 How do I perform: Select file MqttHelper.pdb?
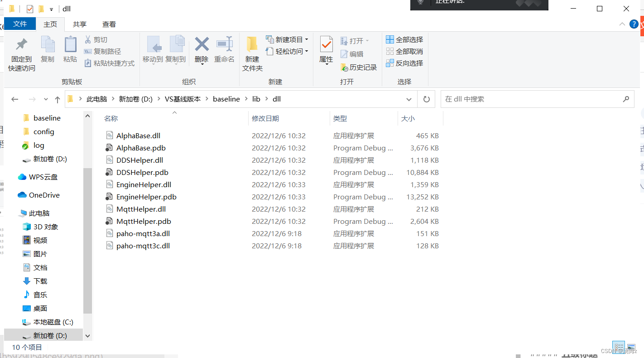(144, 221)
